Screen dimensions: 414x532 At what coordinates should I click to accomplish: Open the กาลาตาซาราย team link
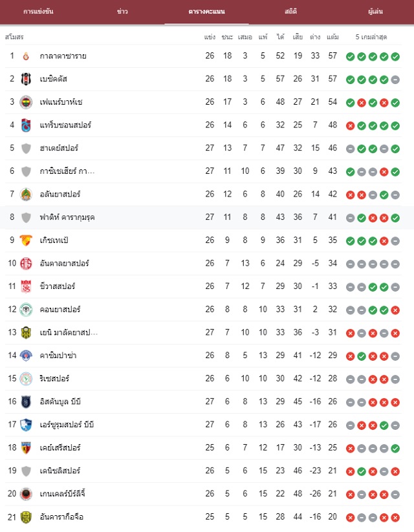pos(63,56)
